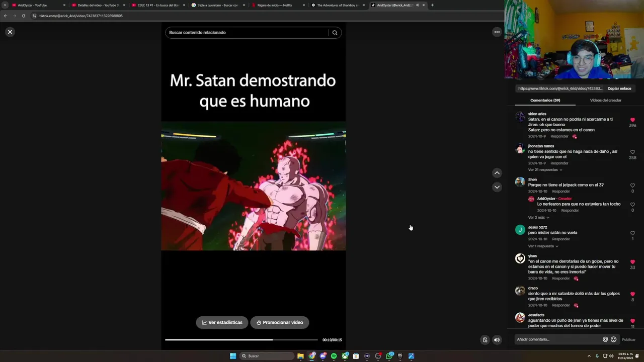Reply to yisus comment
Viewport: 644px width, 362px height.
[561, 279]
